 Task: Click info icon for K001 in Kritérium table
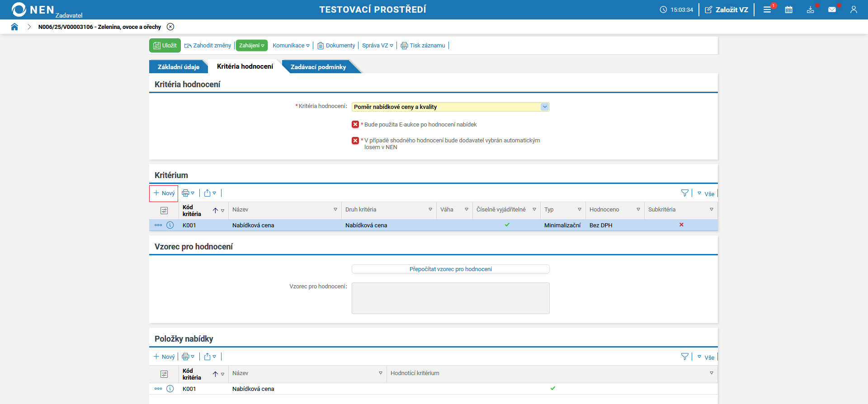pos(170,225)
